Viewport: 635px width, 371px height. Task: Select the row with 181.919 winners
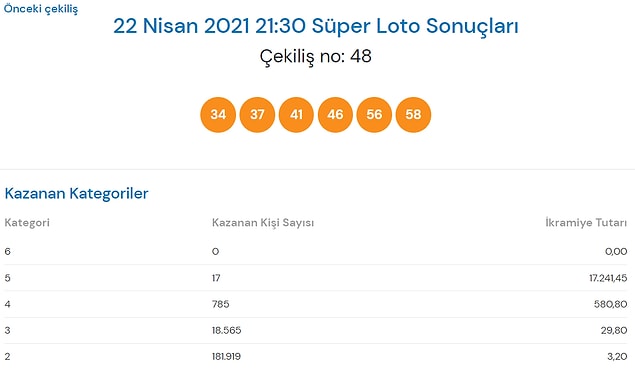click(x=315, y=357)
